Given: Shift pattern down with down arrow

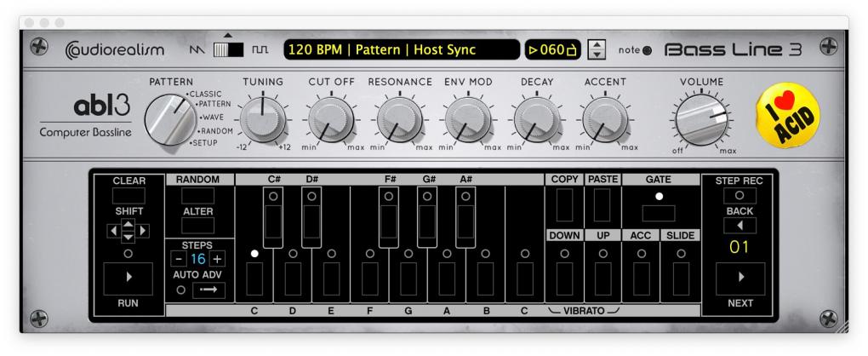Looking at the screenshot, I should coord(128,237).
